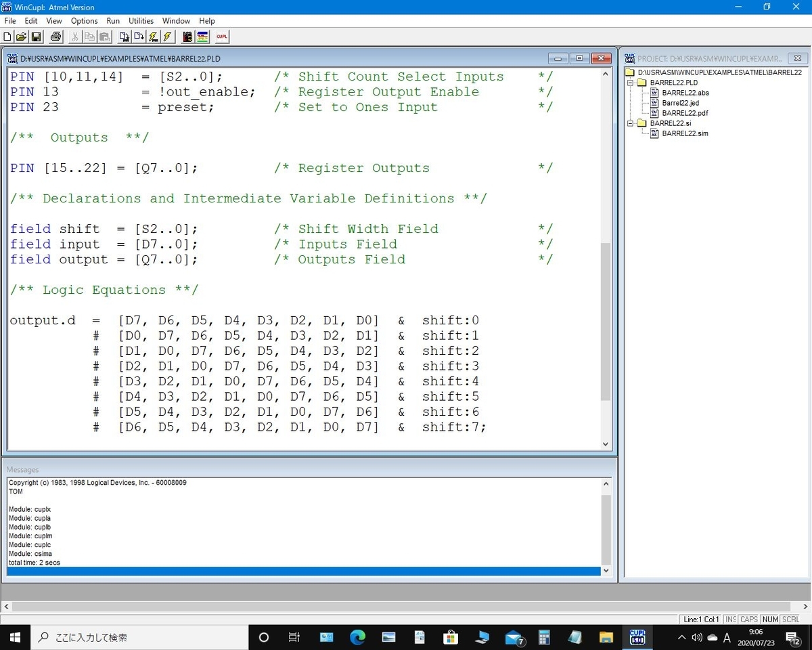Select root project path D:\USR\ASM\WINCUPL\EXAMPLES\ATMEL\BARREL22
This screenshot has height=650, width=812.
click(x=719, y=72)
